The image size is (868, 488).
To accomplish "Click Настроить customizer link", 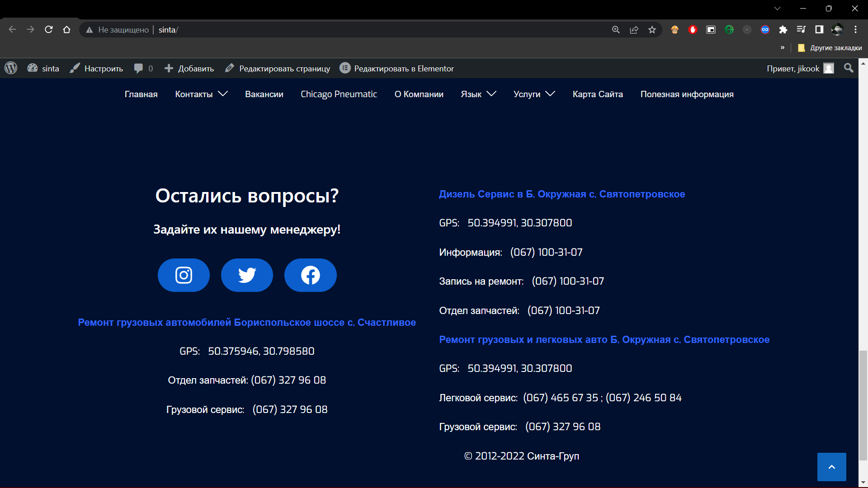I will click(97, 68).
